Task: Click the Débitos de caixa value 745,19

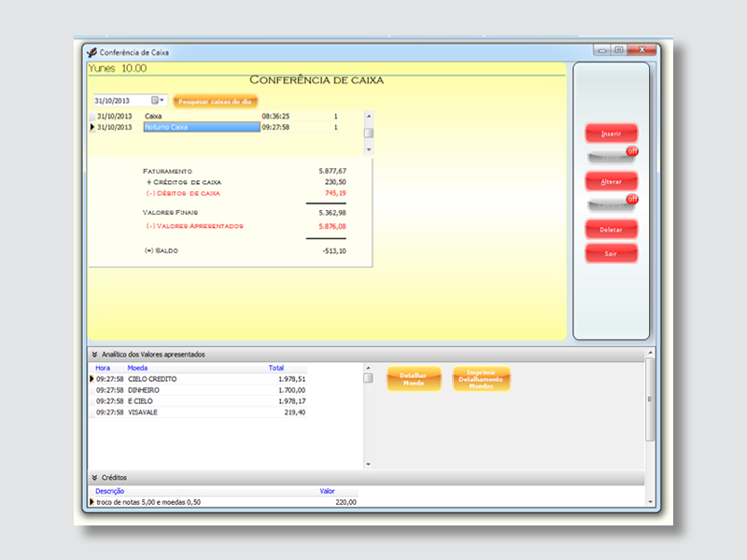Action: [335, 193]
